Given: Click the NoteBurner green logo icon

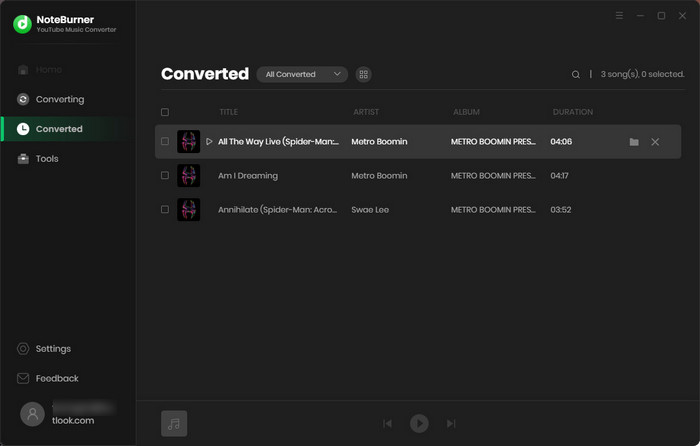Looking at the screenshot, I should coord(22,24).
